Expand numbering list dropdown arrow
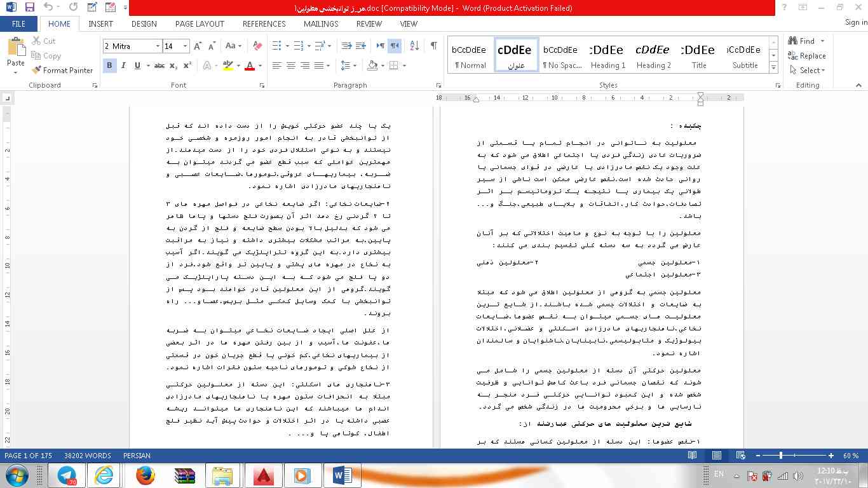The image size is (868, 488). coord(309,46)
